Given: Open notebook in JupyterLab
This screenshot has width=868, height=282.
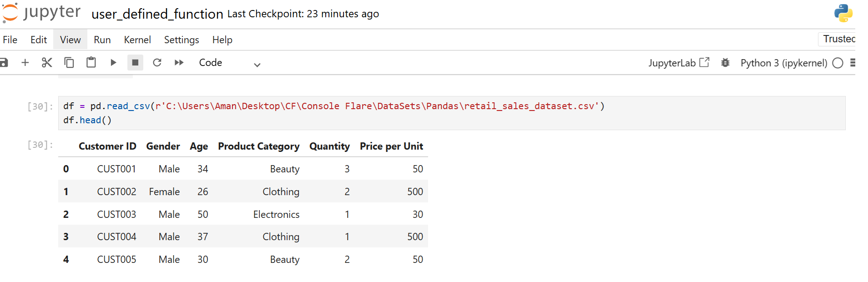Looking at the screenshot, I should pyautogui.click(x=678, y=63).
